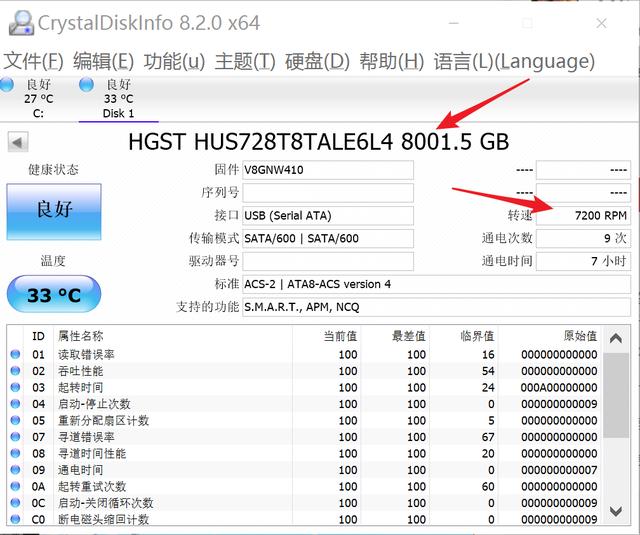Select the 读取错误率 attribute row
This screenshot has height=535, width=640.
pyautogui.click(x=305, y=354)
